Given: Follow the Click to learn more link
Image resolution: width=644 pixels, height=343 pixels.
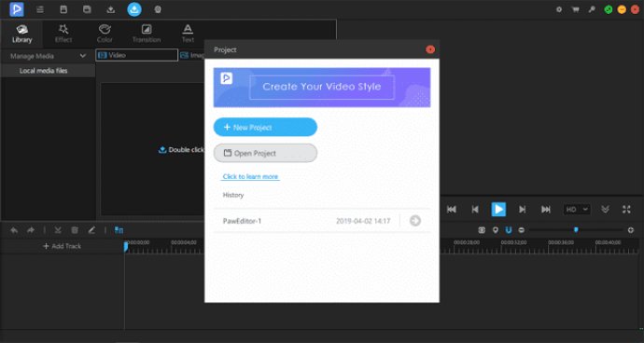Looking at the screenshot, I should (x=250, y=176).
